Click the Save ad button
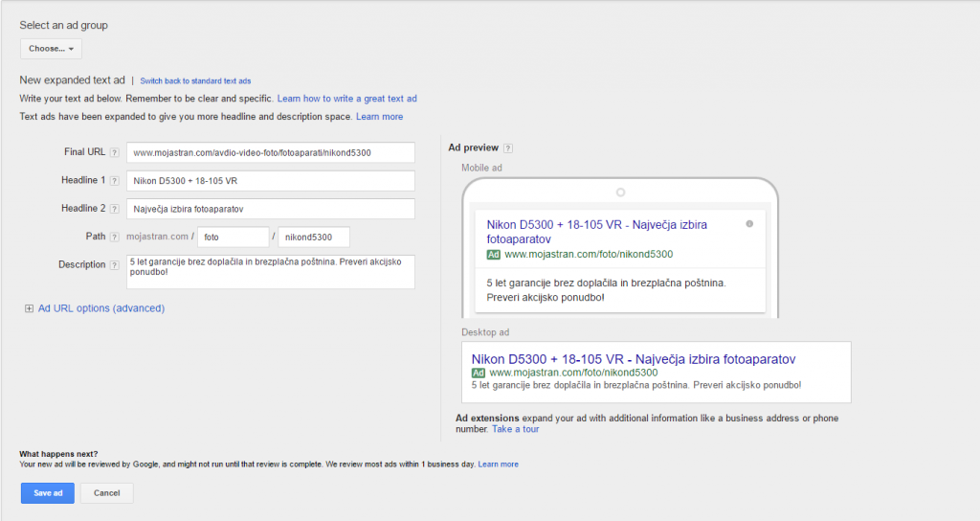Image resolution: width=980 pixels, height=521 pixels. point(46,493)
